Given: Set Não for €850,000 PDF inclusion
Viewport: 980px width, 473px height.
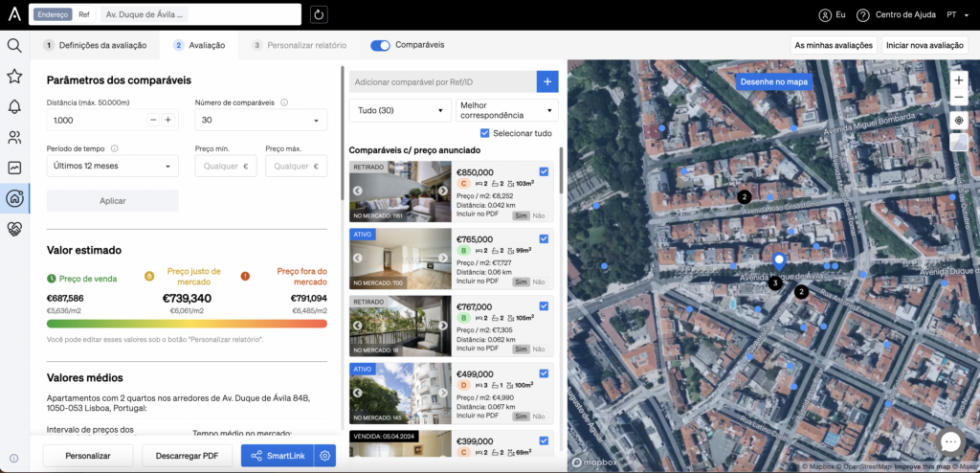Looking at the screenshot, I should [538, 215].
